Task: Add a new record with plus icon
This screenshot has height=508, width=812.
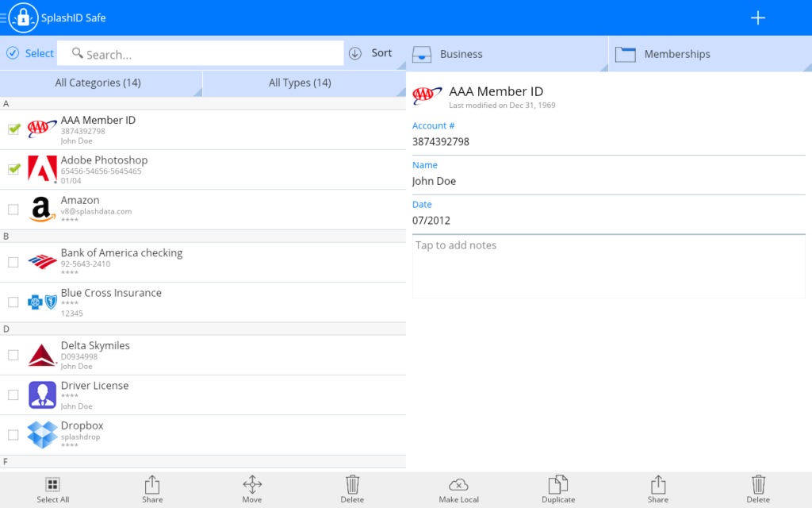Action: [x=757, y=18]
